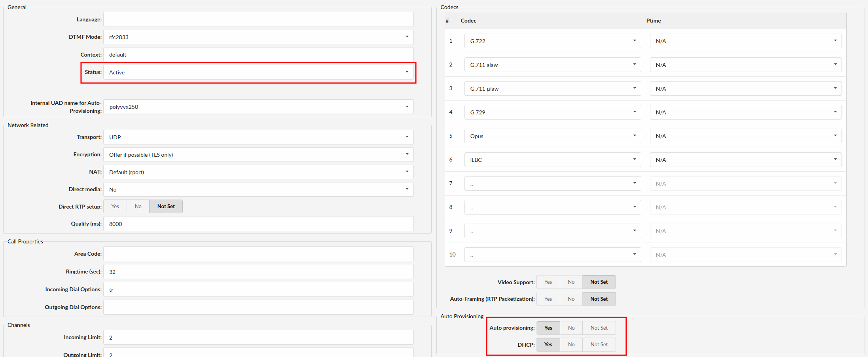This screenshot has height=357, width=868.
Task: Click the Ringtime (sec) field
Action: click(258, 272)
